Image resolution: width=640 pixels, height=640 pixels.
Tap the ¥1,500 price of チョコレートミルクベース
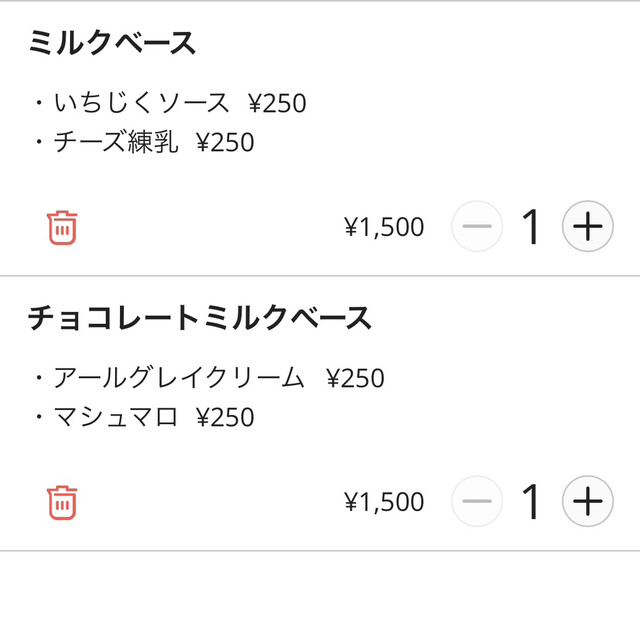384,502
